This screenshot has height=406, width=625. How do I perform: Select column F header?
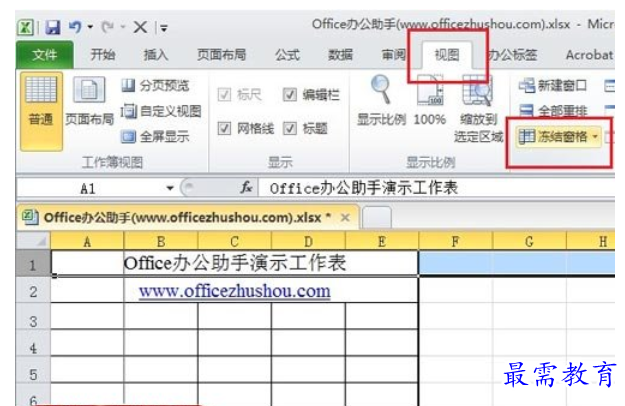455,241
